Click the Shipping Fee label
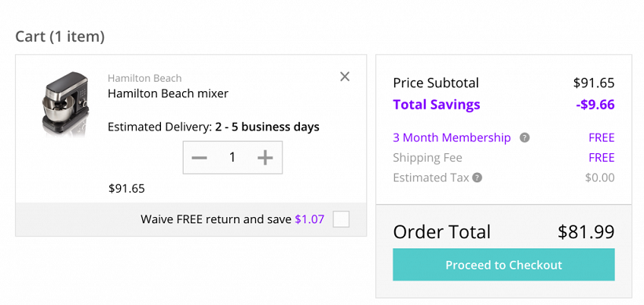 [427, 158]
